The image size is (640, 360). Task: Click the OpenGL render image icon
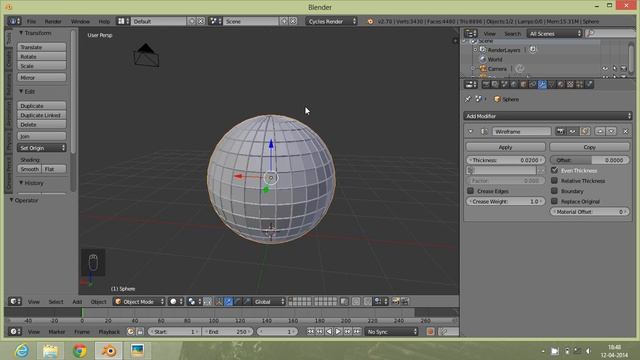coord(395,301)
